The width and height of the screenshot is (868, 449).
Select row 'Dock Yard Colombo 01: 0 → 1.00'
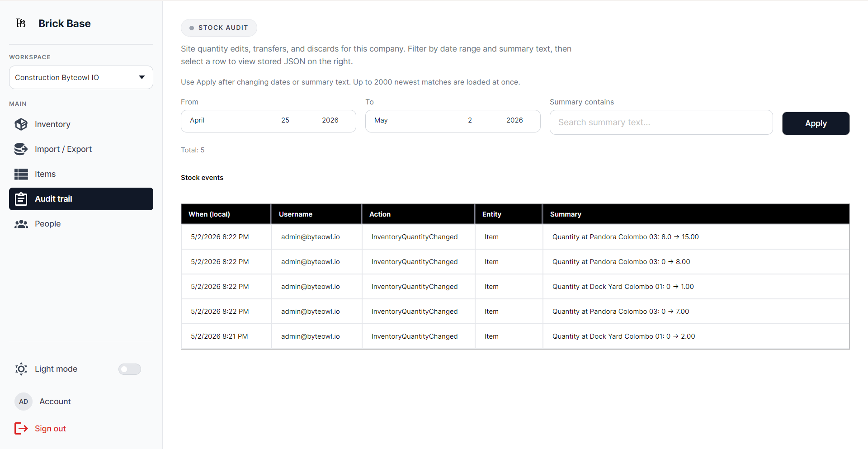pyautogui.click(x=515, y=287)
